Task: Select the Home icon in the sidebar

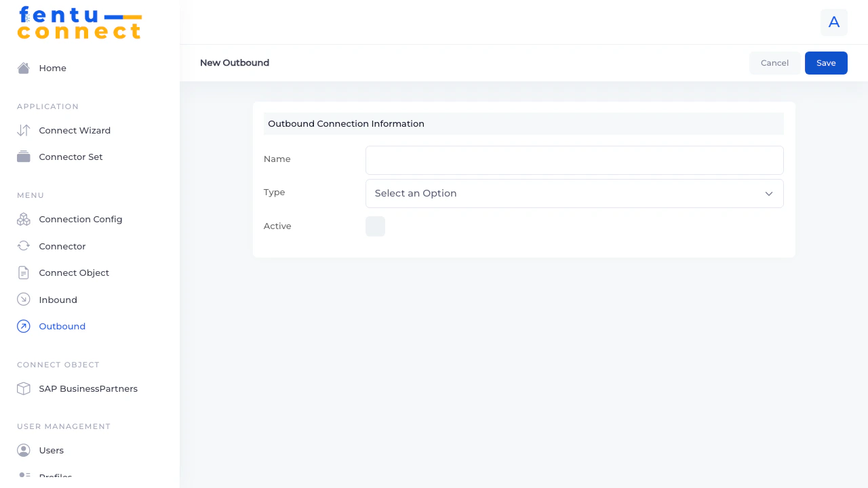Action: tap(23, 68)
